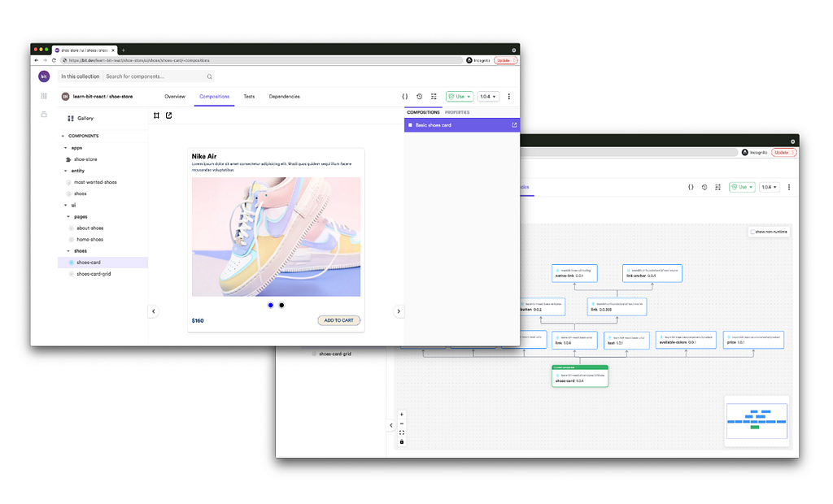The width and height of the screenshot is (833, 504).
Task: Open the three-dot menu in front window
Action: coord(509,97)
